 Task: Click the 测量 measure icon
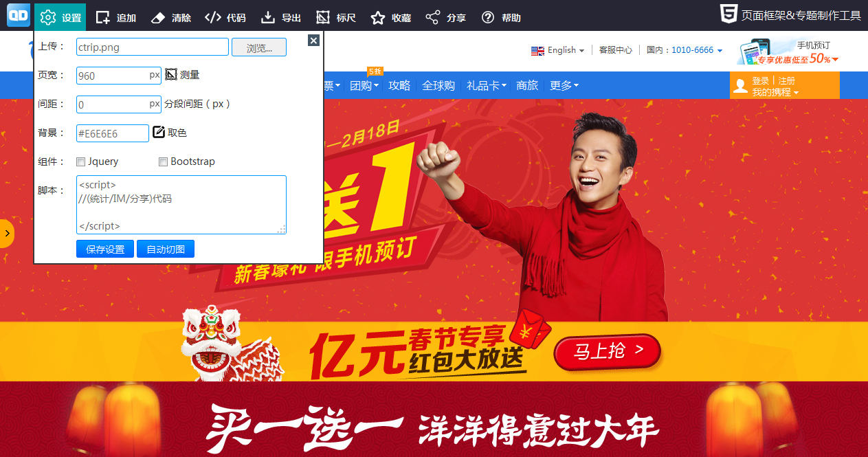coord(171,74)
